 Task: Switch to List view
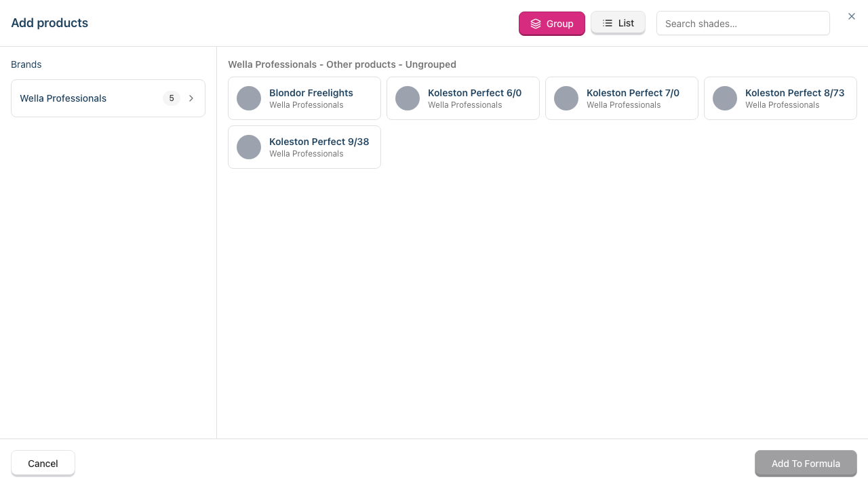pyautogui.click(x=618, y=23)
